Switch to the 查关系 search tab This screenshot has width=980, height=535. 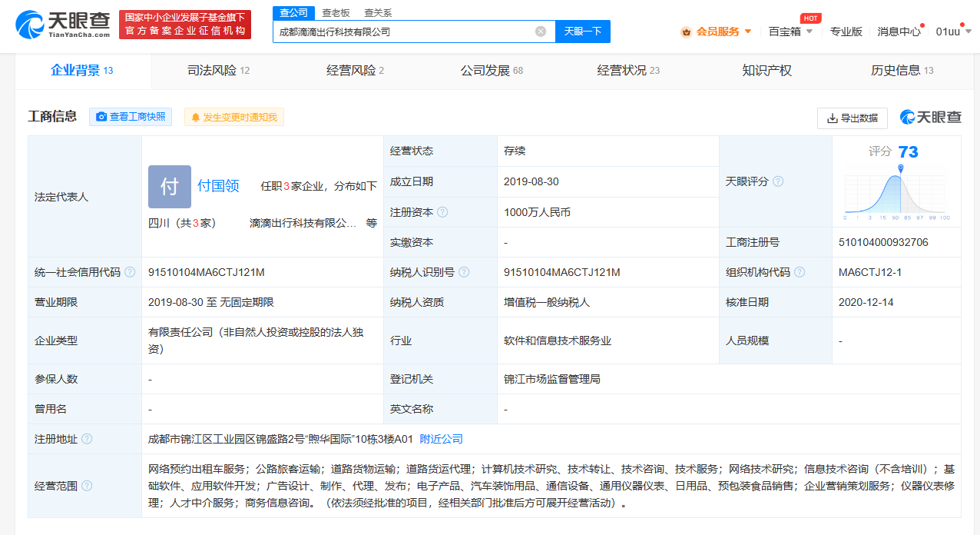click(x=378, y=12)
